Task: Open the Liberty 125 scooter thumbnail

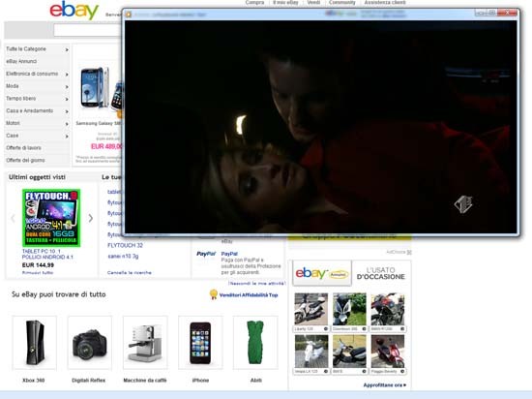Action: pos(311,309)
